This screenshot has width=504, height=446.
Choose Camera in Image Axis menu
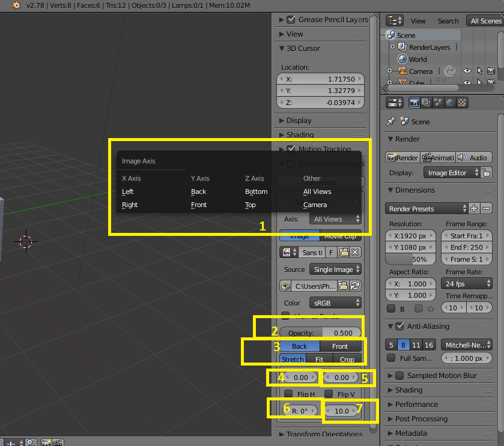315,205
